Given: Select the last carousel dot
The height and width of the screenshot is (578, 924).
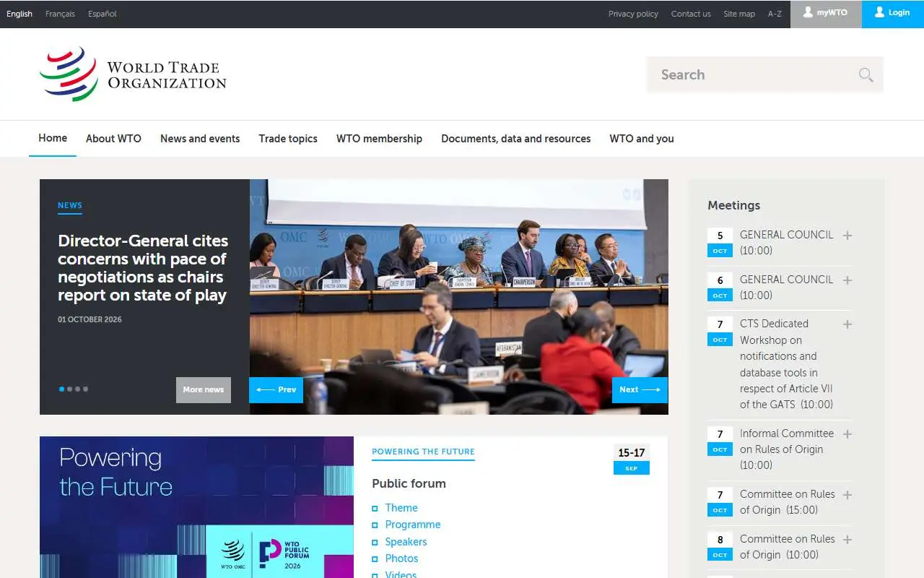Looking at the screenshot, I should [x=85, y=389].
